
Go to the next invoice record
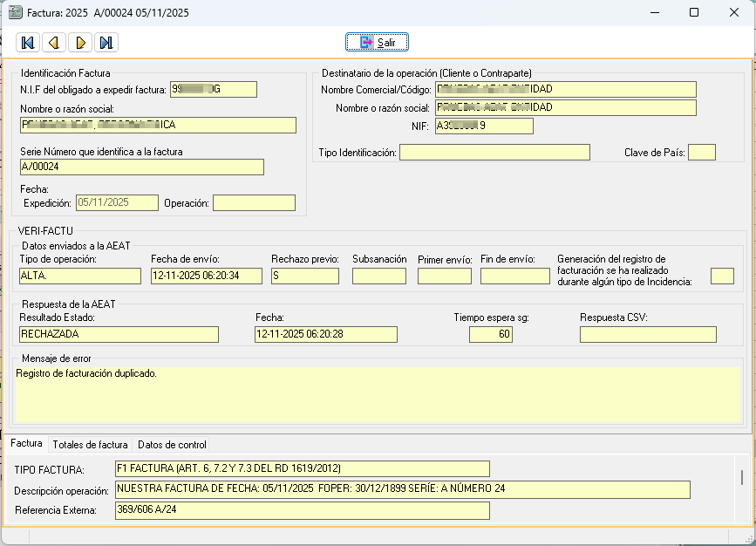click(80, 43)
